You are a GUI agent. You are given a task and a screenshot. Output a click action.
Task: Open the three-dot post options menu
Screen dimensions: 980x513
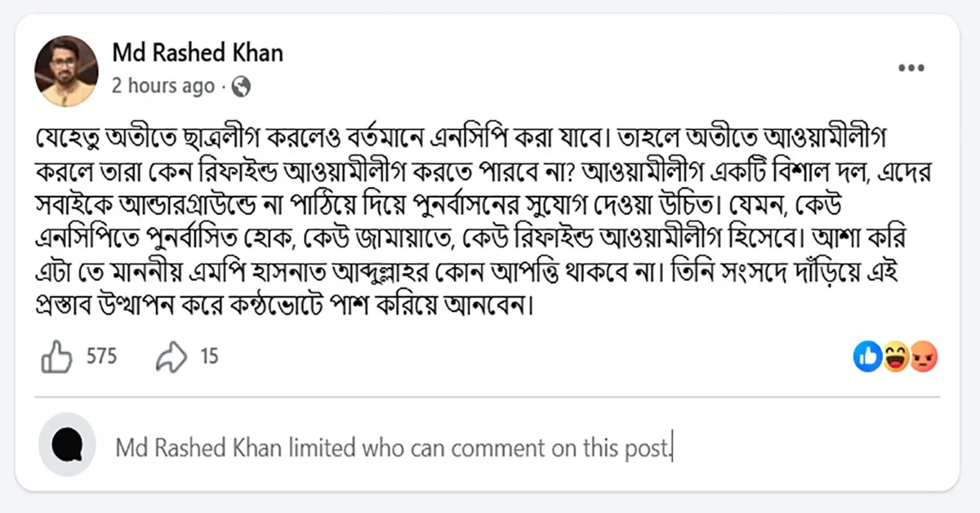coord(911,69)
